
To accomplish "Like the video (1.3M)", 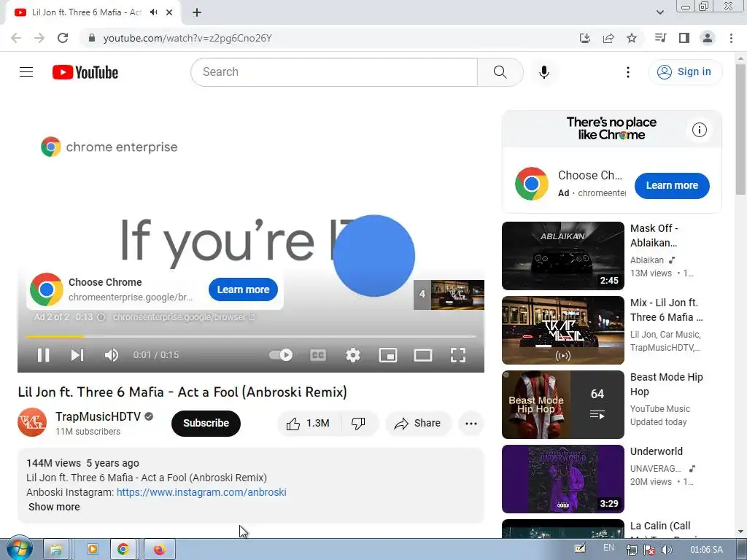I will click(309, 424).
